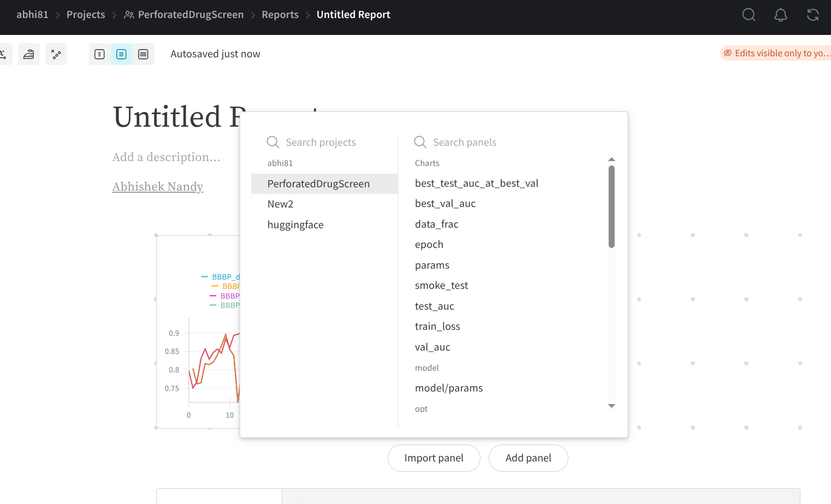This screenshot has height=504, width=831.
Task: Click the team icon beside PerforatedDrugScreen
Action: coord(129,15)
